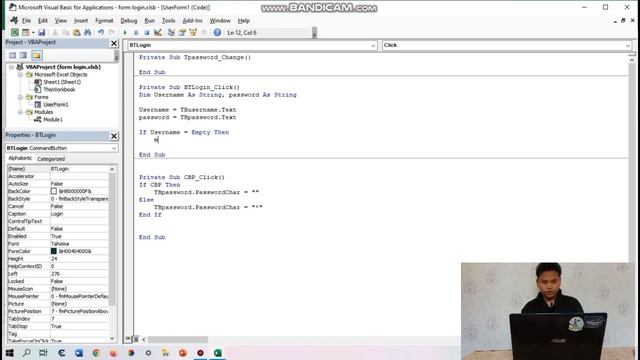640x360 pixels.
Task: Click the Paste toolbar icon
Action: (77, 33)
